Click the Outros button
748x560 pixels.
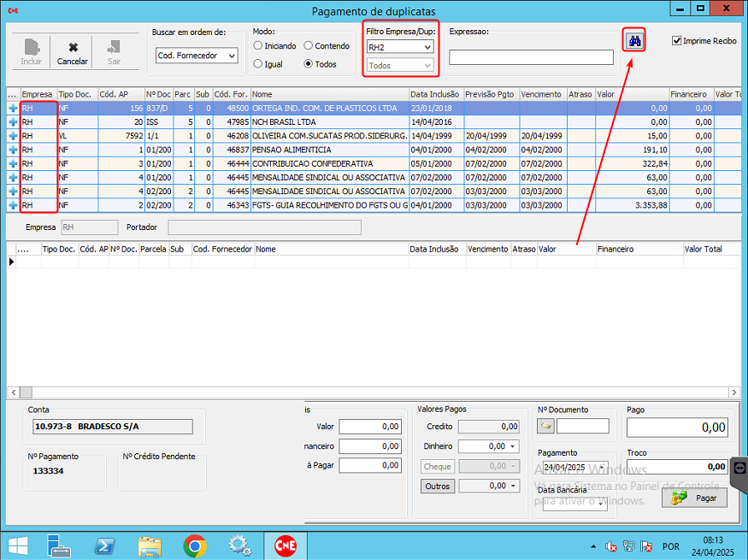point(437,486)
